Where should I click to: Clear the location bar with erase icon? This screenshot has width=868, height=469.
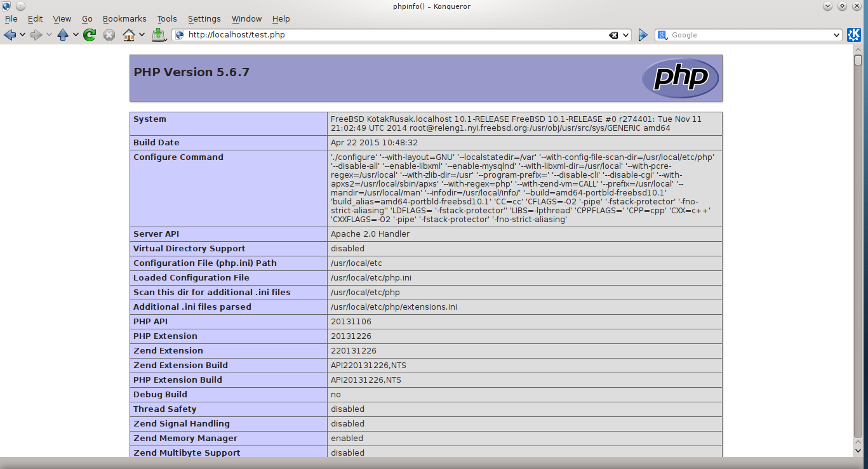tap(613, 35)
